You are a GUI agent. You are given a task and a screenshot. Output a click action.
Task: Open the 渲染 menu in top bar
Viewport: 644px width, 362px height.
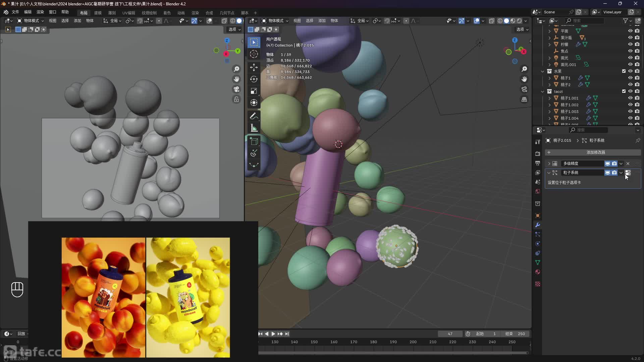pos(40,12)
